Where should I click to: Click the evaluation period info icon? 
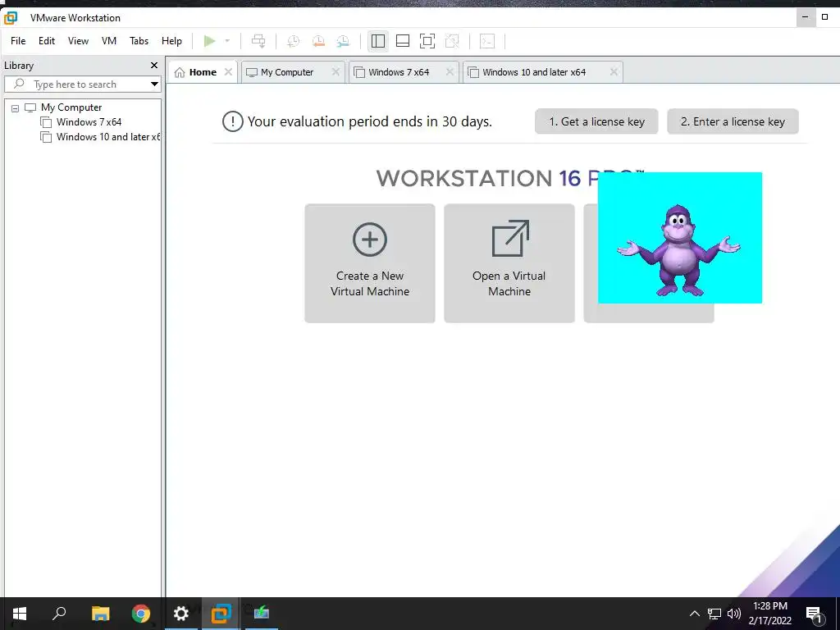[232, 121]
